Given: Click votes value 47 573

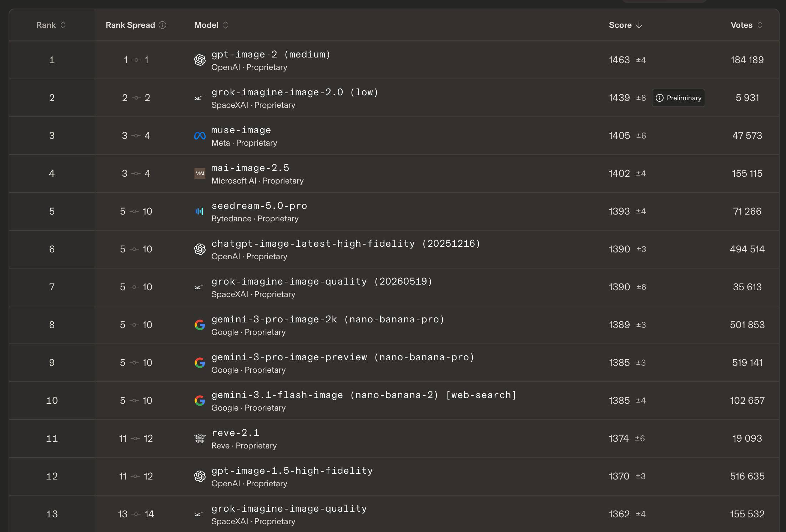Looking at the screenshot, I should tap(747, 136).
